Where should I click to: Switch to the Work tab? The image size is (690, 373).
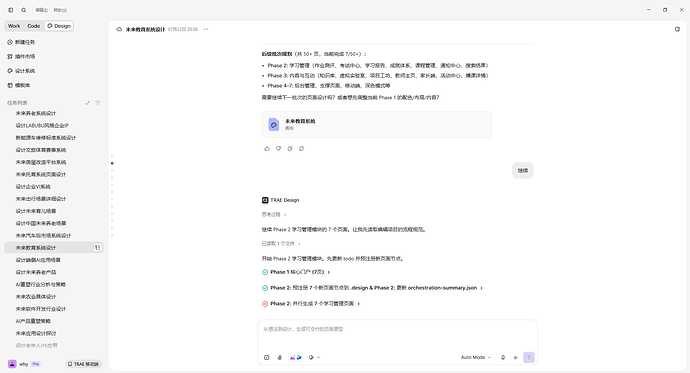pos(14,26)
